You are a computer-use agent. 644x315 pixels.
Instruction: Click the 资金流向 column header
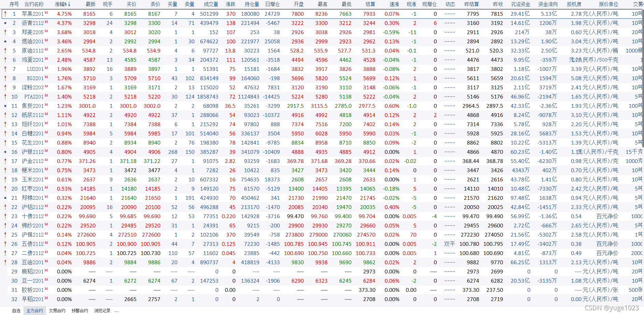click(x=548, y=4)
